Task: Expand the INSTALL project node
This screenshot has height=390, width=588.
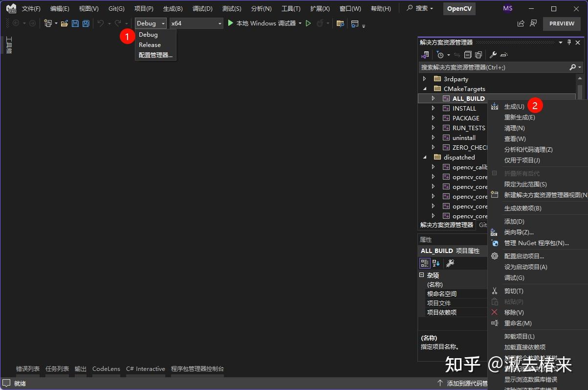Action: pos(433,108)
